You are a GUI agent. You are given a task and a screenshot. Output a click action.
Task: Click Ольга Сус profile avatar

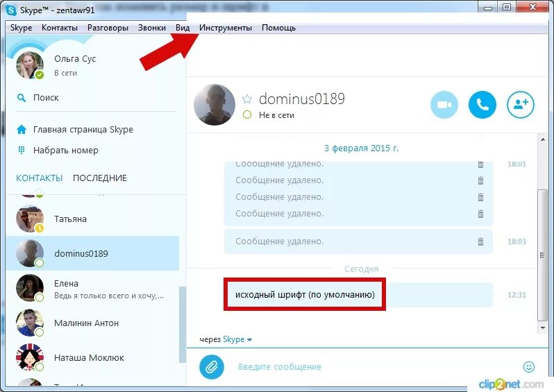30,65
